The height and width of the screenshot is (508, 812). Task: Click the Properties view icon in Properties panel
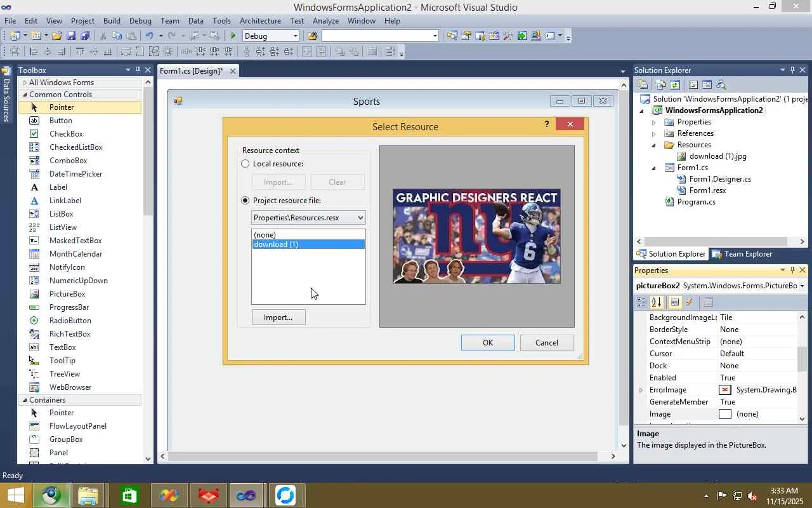click(x=675, y=302)
